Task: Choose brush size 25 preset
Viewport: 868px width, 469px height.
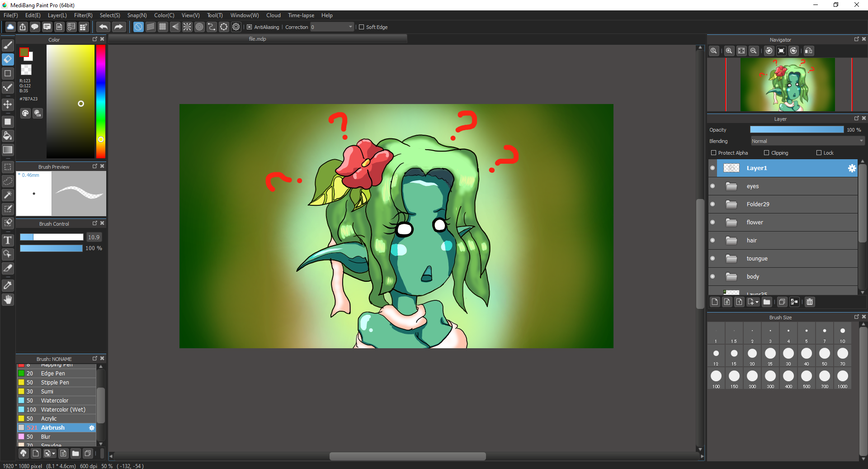Action: tap(770, 355)
